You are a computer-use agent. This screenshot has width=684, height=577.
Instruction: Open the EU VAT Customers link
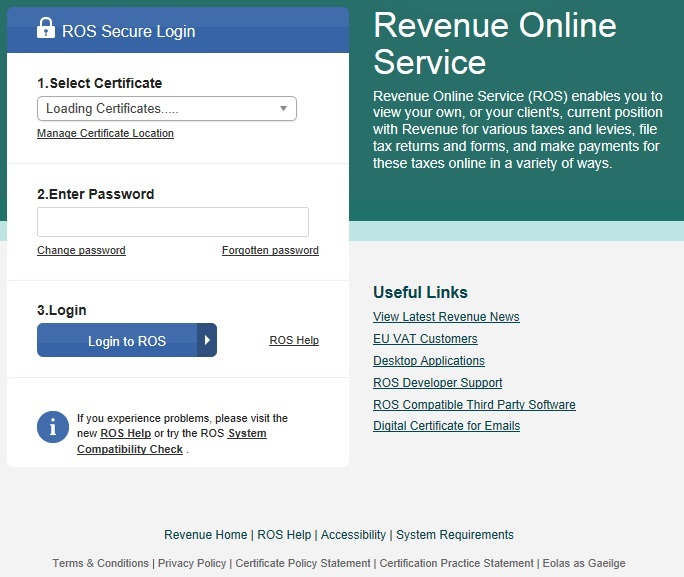coord(425,339)
